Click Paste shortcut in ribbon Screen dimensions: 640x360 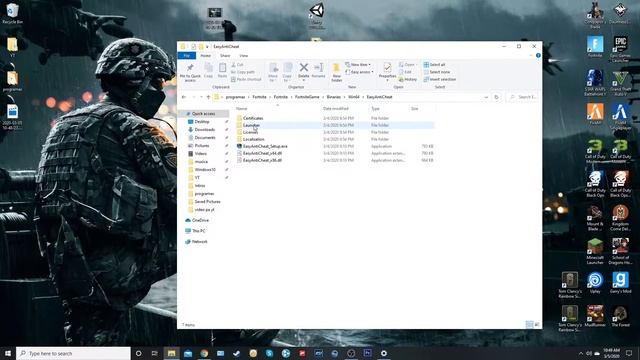click(246, 79)
